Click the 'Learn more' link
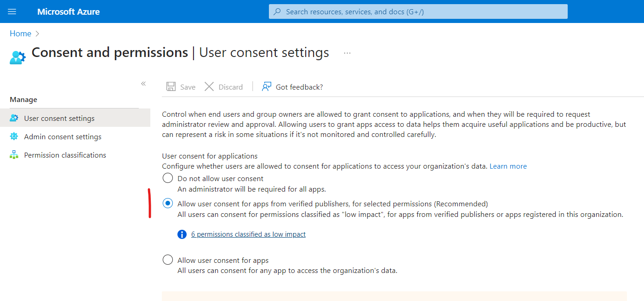This screenshot has width=644, height=301. [508, 166]
